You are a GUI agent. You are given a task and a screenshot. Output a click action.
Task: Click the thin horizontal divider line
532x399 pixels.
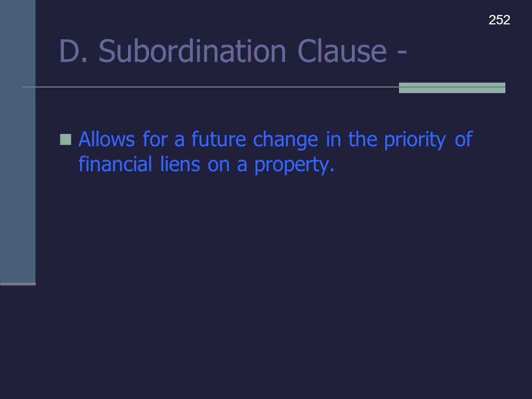coord(211,87)
